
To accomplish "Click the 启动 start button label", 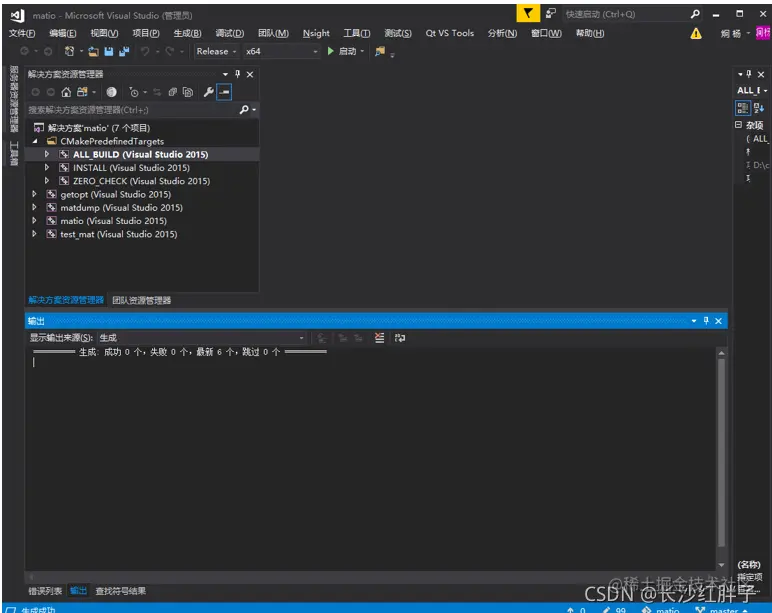I will click(347, 51).
